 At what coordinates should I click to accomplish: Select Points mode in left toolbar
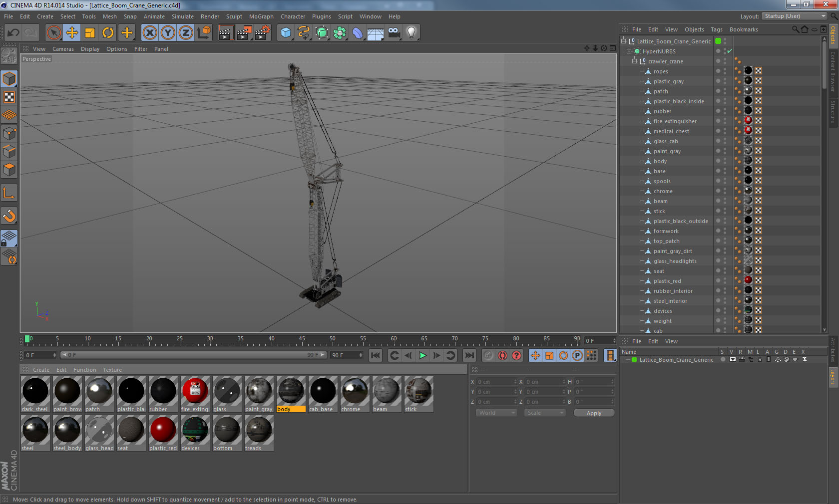pyautogui.click(x=9, y=134)
